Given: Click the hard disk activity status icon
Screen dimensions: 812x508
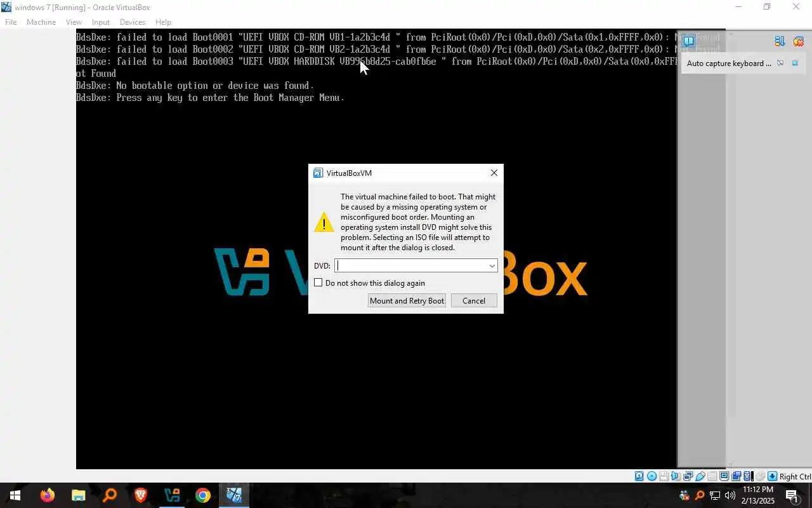Looking at the screenshot, I should click(639, 476).
